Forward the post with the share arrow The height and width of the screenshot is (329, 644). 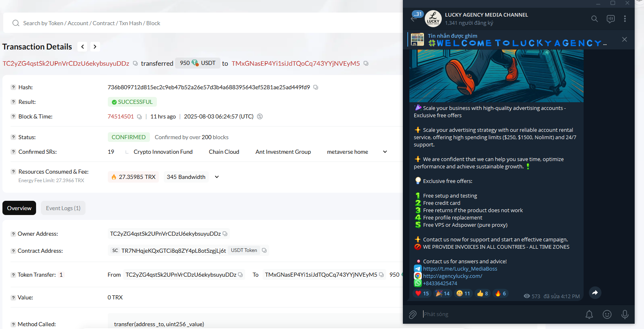595,292
